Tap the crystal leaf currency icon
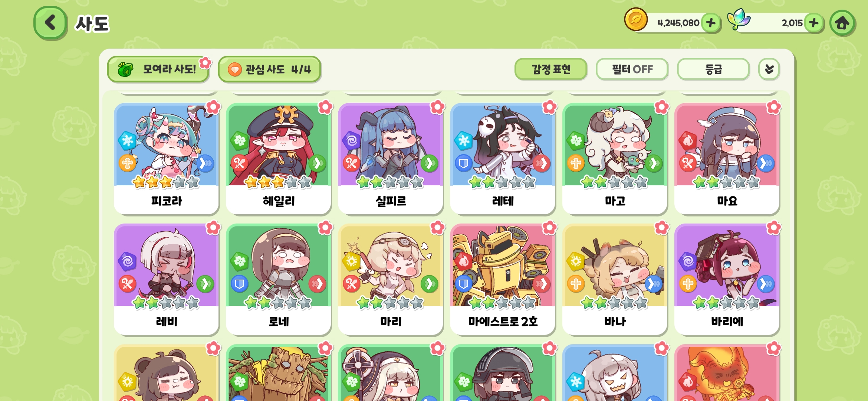Viewport: 868px width, 401px height. 738,19
